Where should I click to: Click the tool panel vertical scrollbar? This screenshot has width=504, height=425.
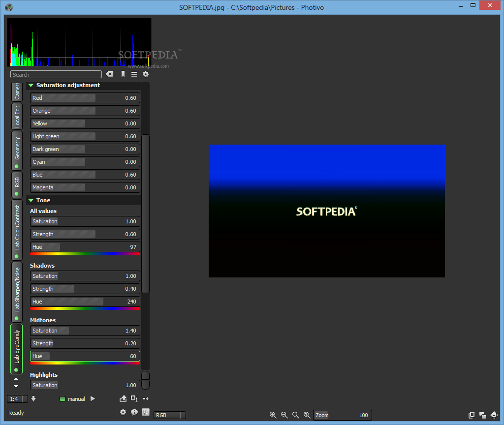[145, 213]
